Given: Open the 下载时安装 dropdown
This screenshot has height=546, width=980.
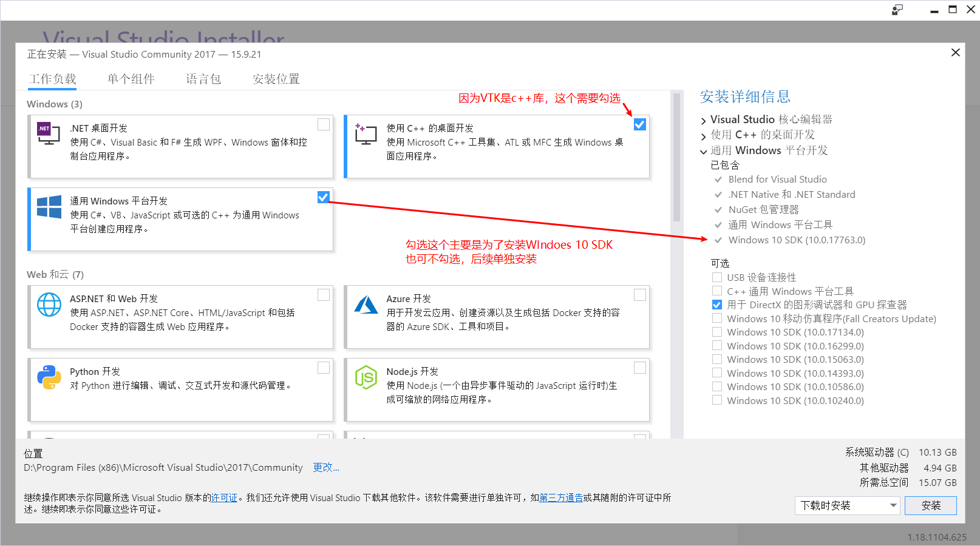Looking at the screenshot, I should pyautogui.click(x=847, y=505).
